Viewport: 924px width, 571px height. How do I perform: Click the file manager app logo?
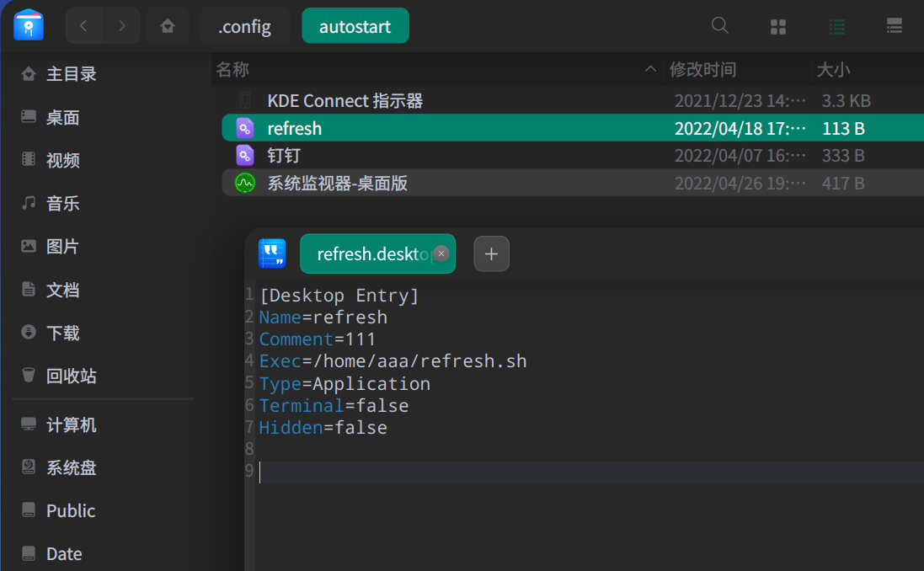pos(29,25)
